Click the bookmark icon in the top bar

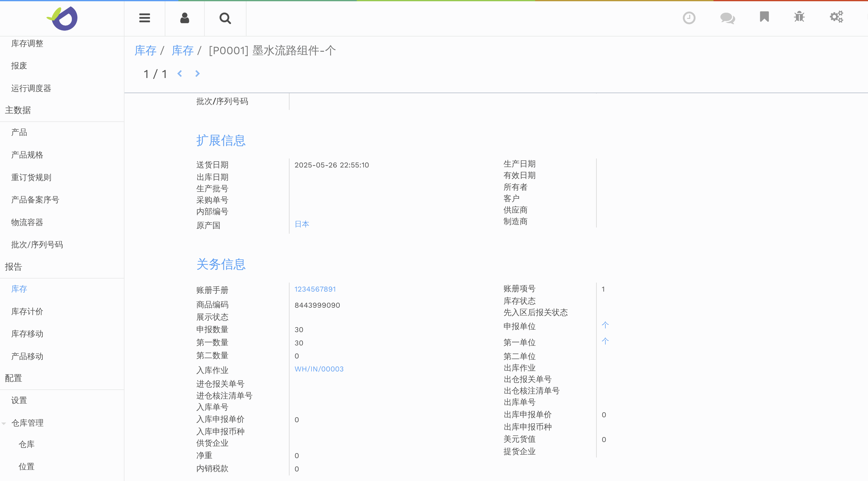pos(764,16)
